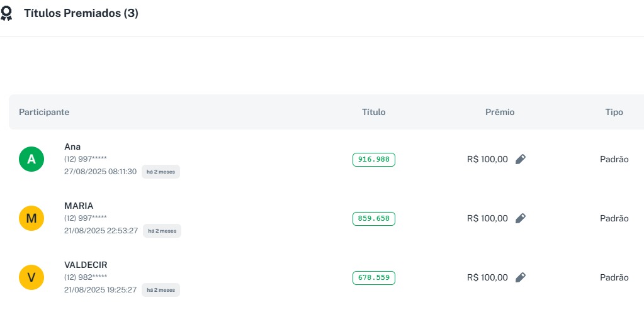Select winning title number 859.658
The height and width of the screenshot is (322, 644).
374,219
